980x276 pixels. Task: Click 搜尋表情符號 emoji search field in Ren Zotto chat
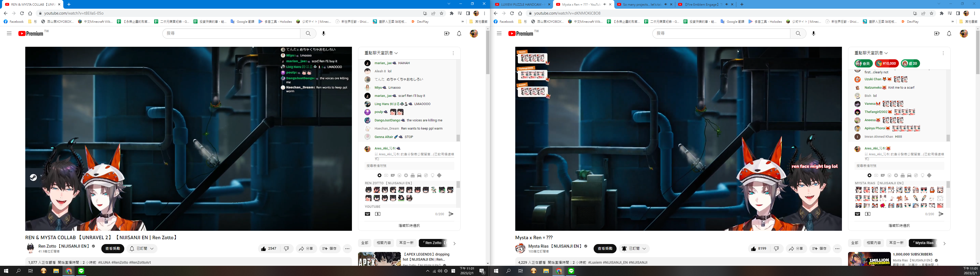pos(409,166)
